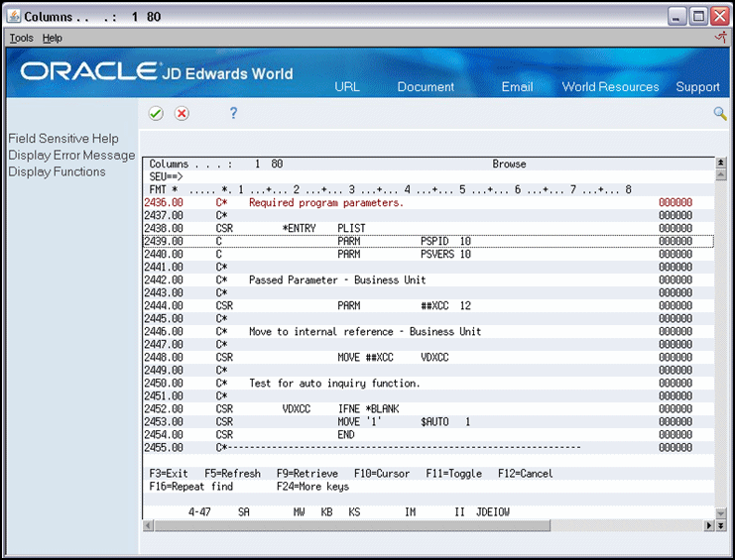Maximize the Columns window
Screen dimensions: 735x560
click(698, 17)
